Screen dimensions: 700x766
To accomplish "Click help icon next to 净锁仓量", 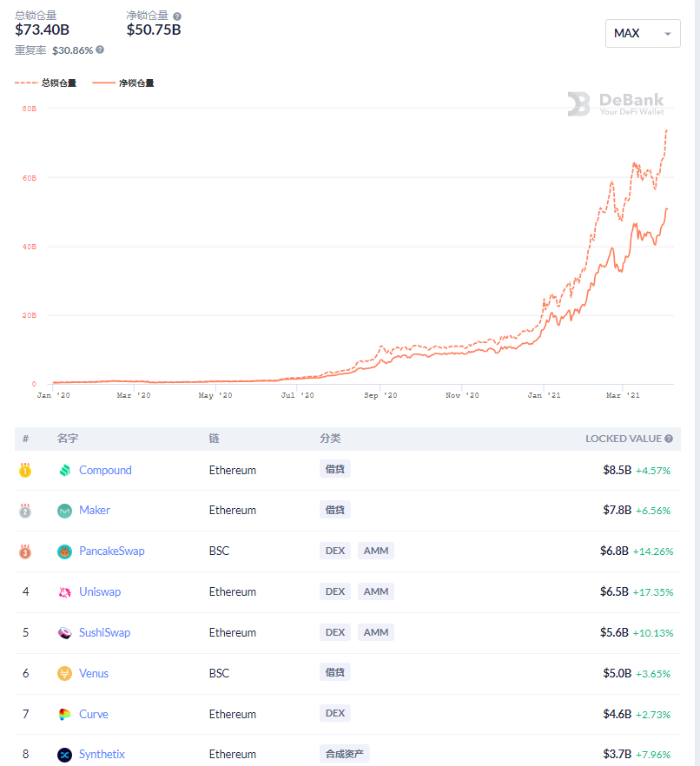I will tap(177, 17).
